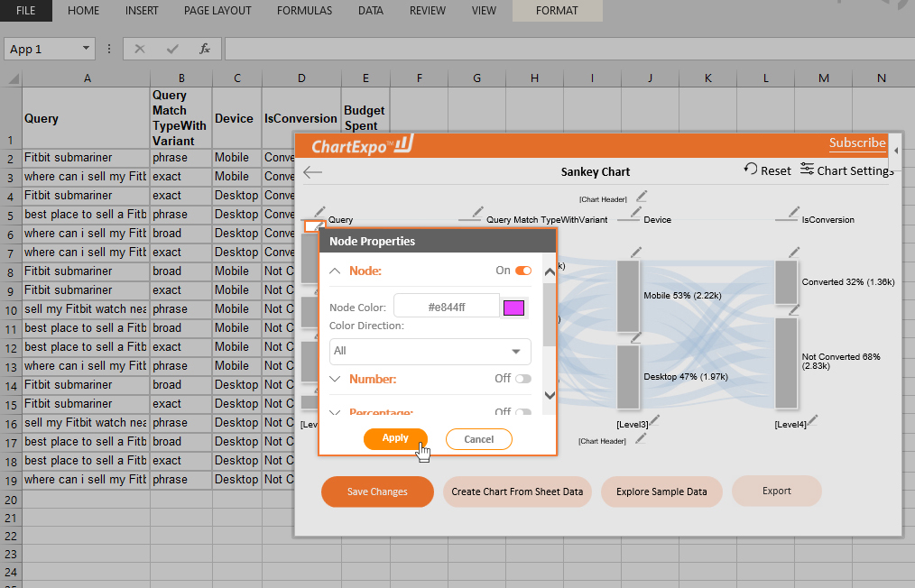This screenshot has width=915, height=588.
Task: Go back with the ChartExpo left arrow
Action: point(313,171)
